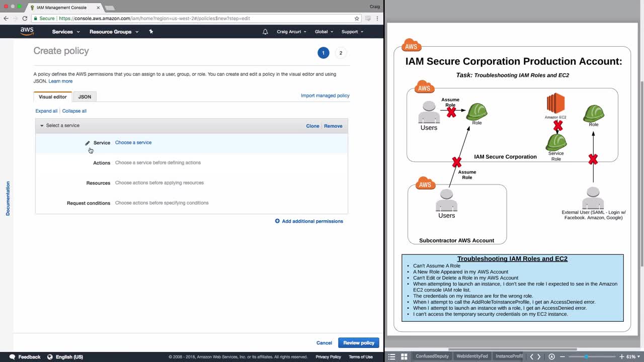This screenshot has width=644, height=362.
Task: Open the WebIdentityFed page tab
Action: pos(472,356)
